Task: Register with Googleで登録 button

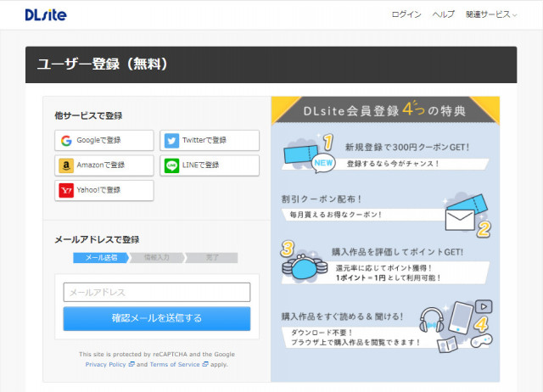Action: [x=104, y=140]
